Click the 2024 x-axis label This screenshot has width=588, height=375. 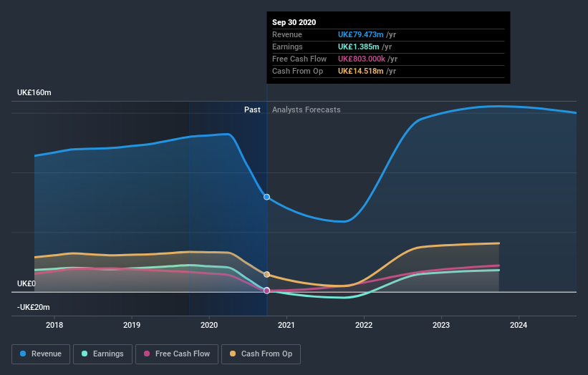point(519,325)
